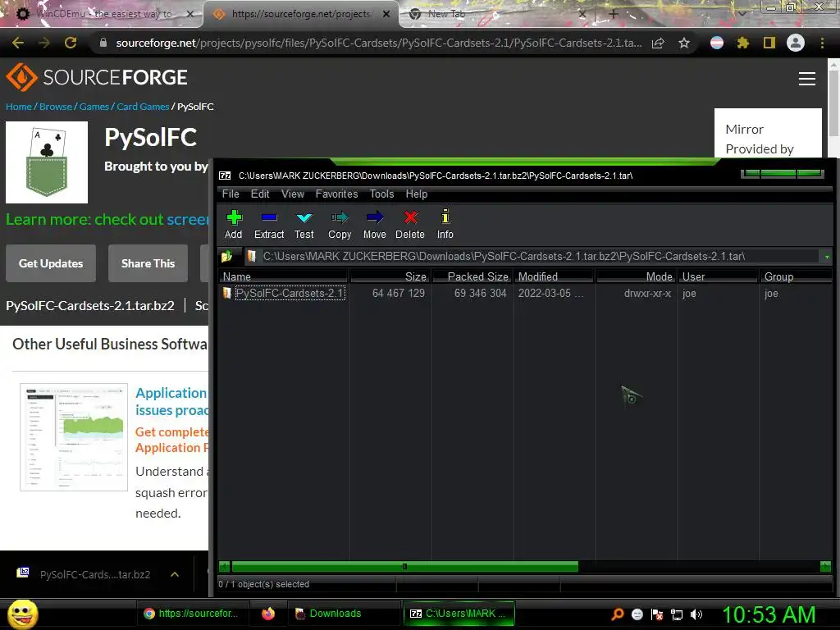Click the Get Updates button
Image resolution: width=840 pixels, height=630 pixels.
pyautogui.click(x=51, y=263)
